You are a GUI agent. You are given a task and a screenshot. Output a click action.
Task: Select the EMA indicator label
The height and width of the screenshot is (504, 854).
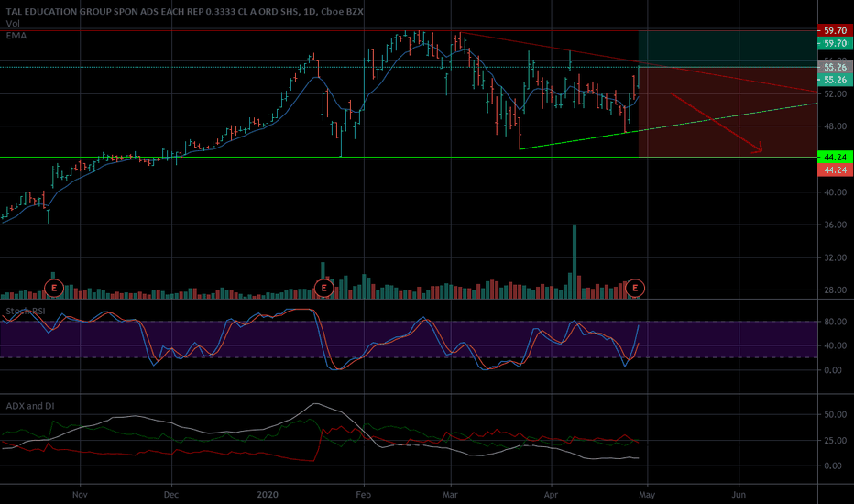(16, 36)
